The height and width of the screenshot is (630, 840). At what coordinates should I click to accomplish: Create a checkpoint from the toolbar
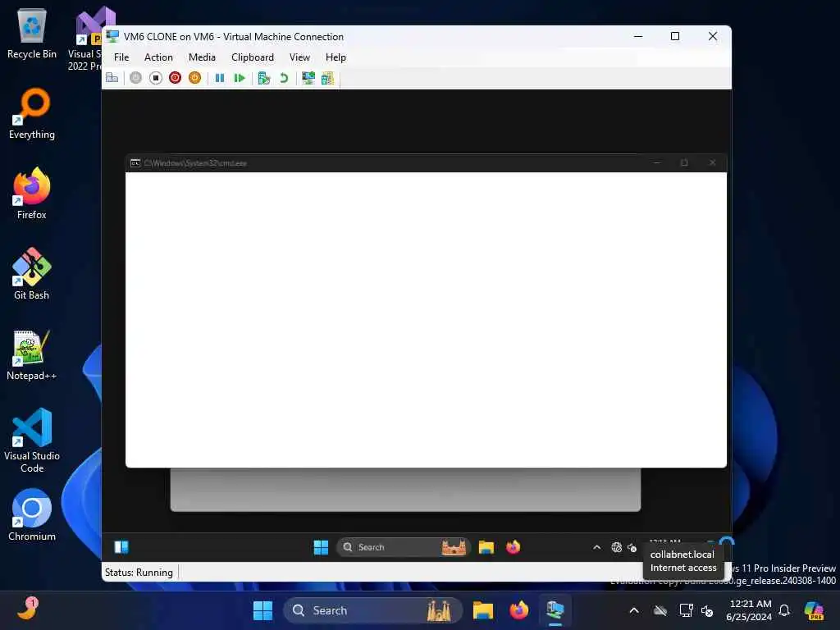(263, 78)
